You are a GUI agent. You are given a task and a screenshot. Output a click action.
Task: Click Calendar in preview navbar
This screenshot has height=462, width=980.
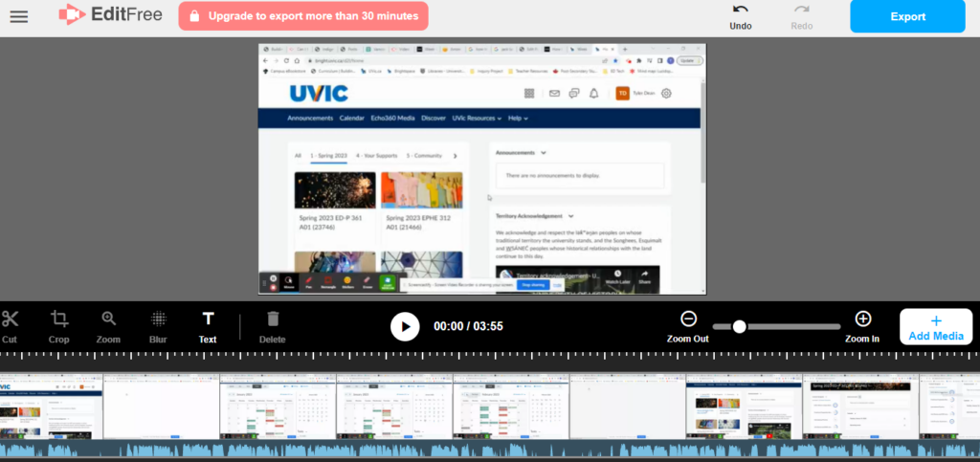pyautogui.click(x=352, y=118)
